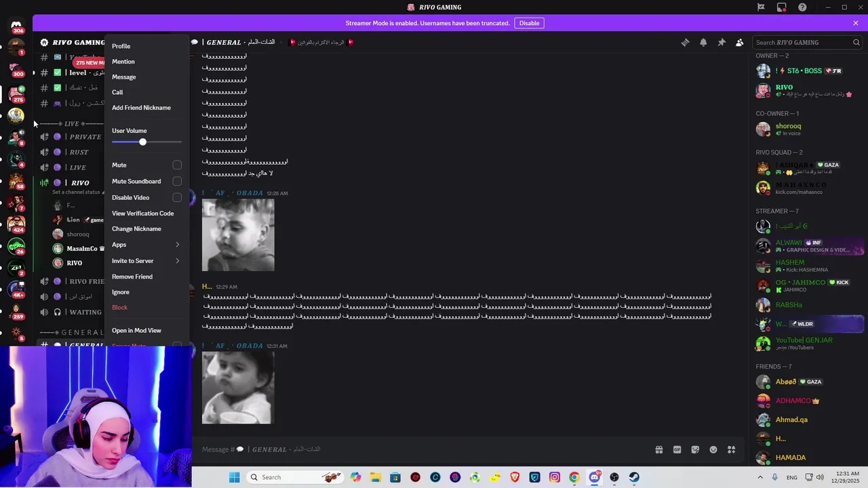Join the WAITING voice channel

71,312
